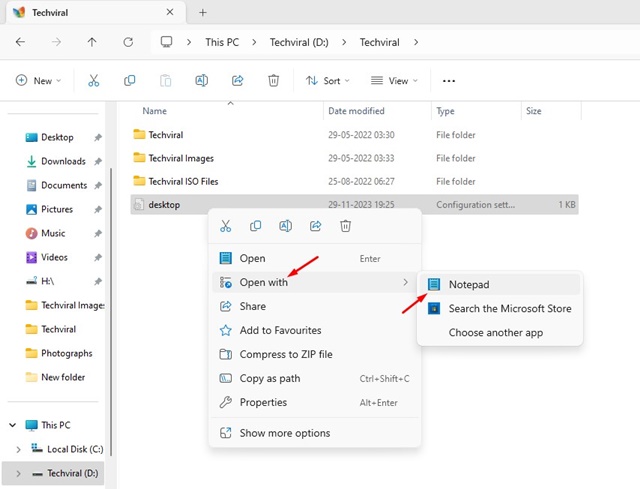Choose Add to Favourites
This screenshot has width=640, height=489.
[x=315, y=330]
